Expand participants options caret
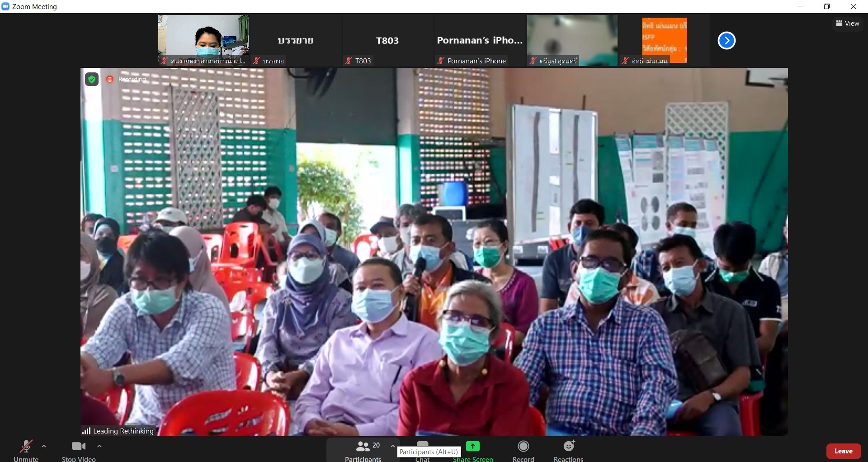868x462 pixels. coord(392,446)
